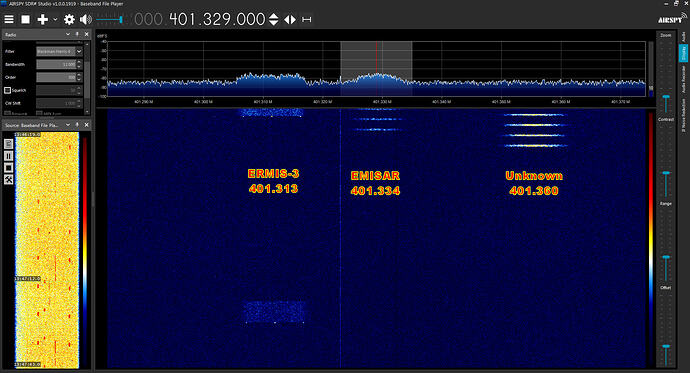This screenshot has width=690, height=373.
Task: Switch to the Audio Recorder side tab
Action: pyautogui.click(x=683, y=79)
